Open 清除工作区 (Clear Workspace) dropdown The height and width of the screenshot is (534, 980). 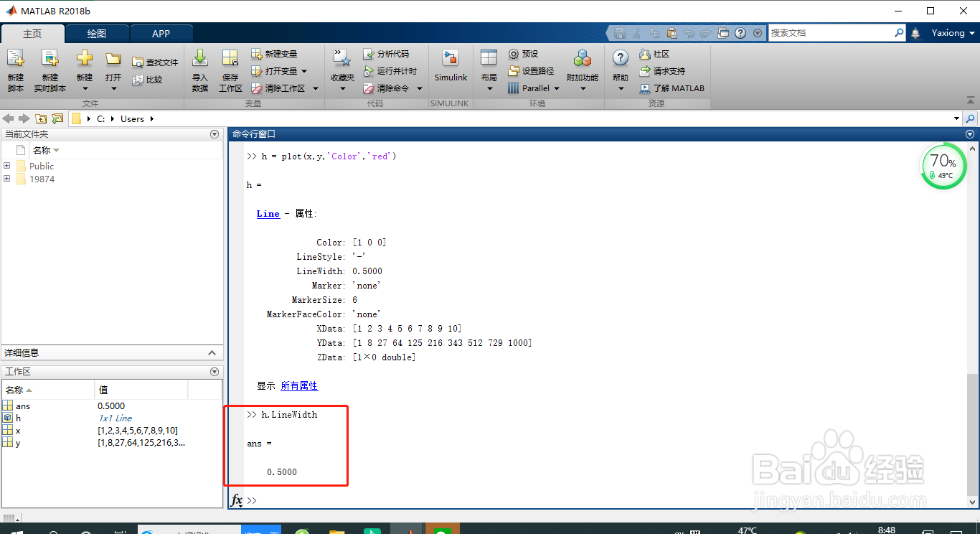283,88
